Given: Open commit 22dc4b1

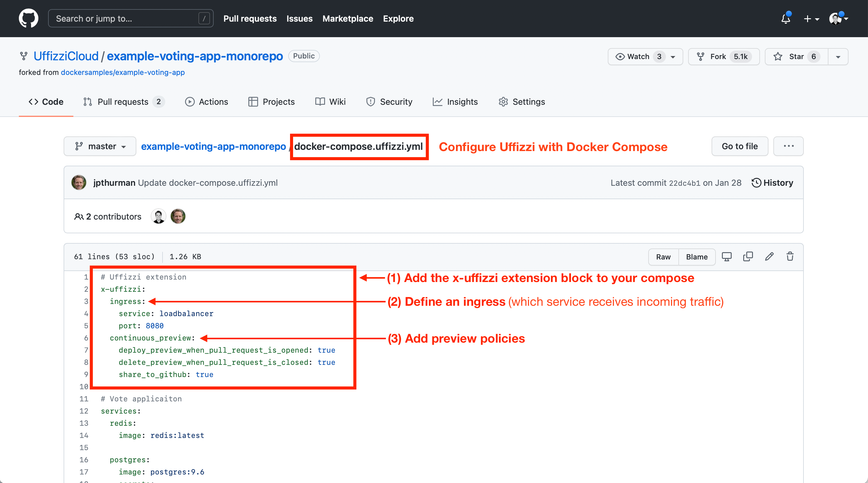Looking at the screenshot, I should point(684,183).
